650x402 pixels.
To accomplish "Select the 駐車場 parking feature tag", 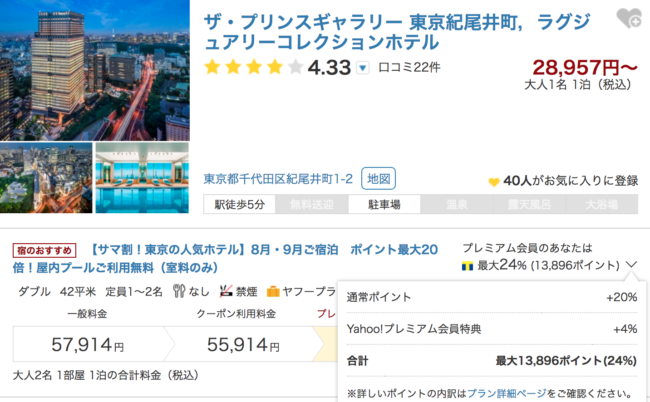I will pos(383,204).
